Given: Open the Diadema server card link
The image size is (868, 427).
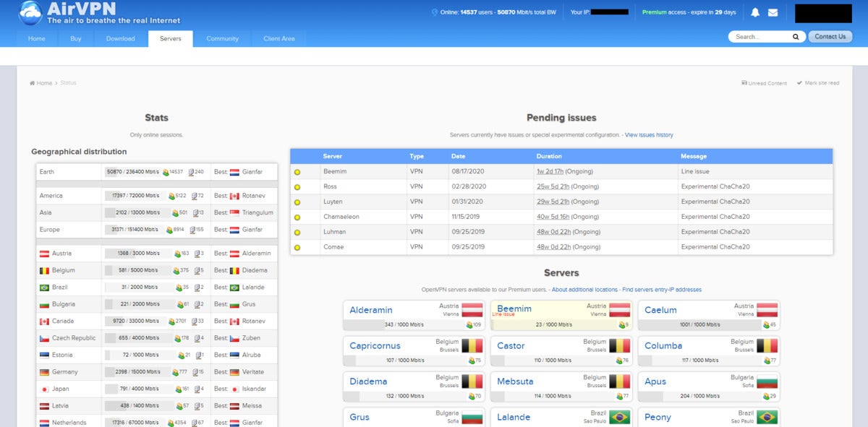Looking at the screenshot, I should pos(368,381).
